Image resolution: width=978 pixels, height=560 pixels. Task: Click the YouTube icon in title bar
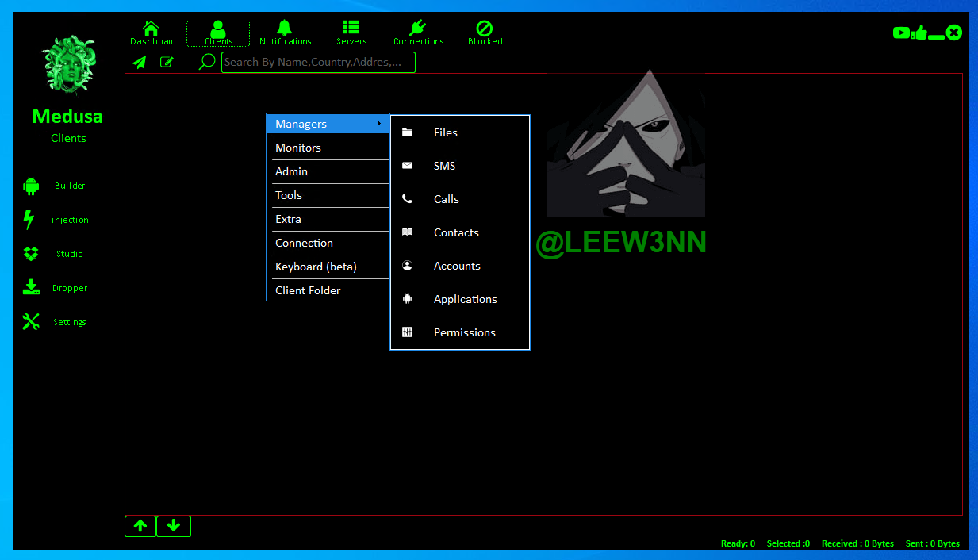click(901, 33)
